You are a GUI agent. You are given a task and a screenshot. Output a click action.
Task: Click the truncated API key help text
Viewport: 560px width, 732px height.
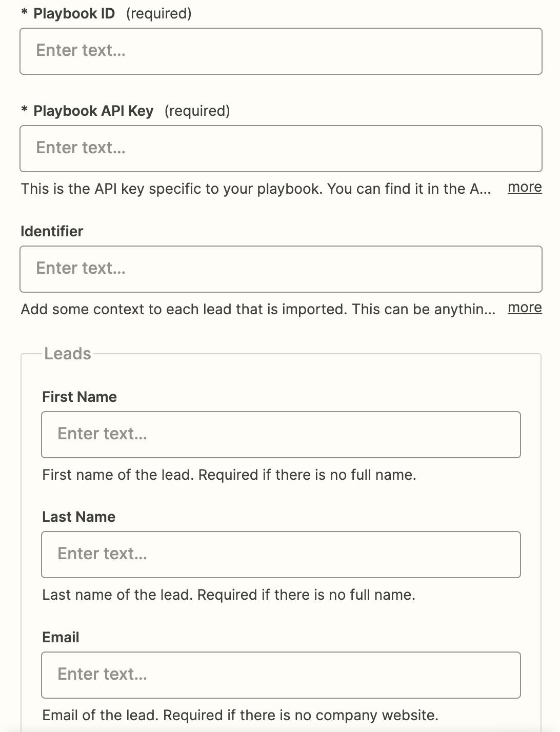pos(255,189)
